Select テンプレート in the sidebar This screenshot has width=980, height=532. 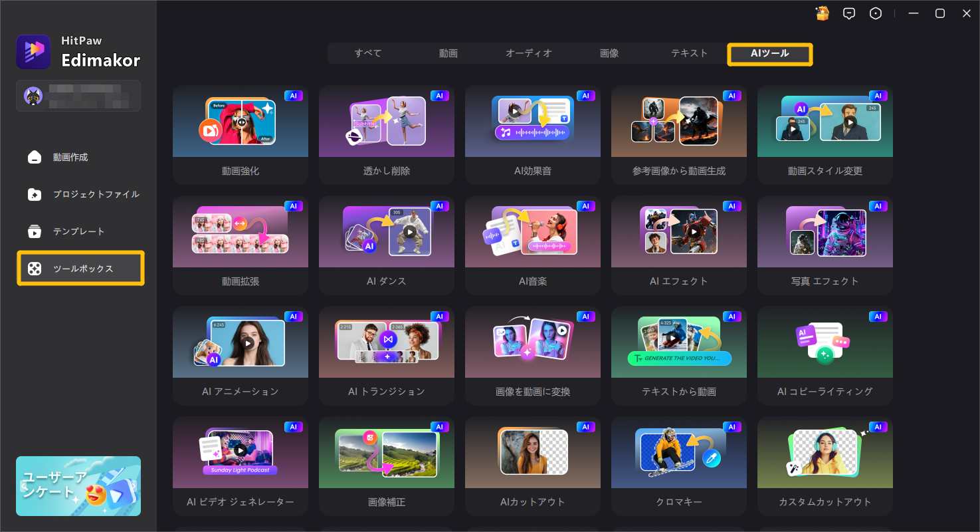coord(78,232)
